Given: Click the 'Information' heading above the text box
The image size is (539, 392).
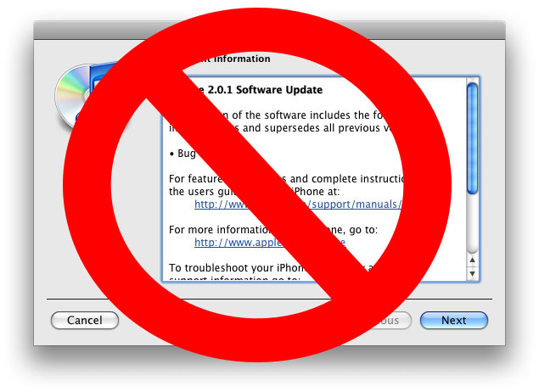Looking at the screenshot, I should pos(242,59).
